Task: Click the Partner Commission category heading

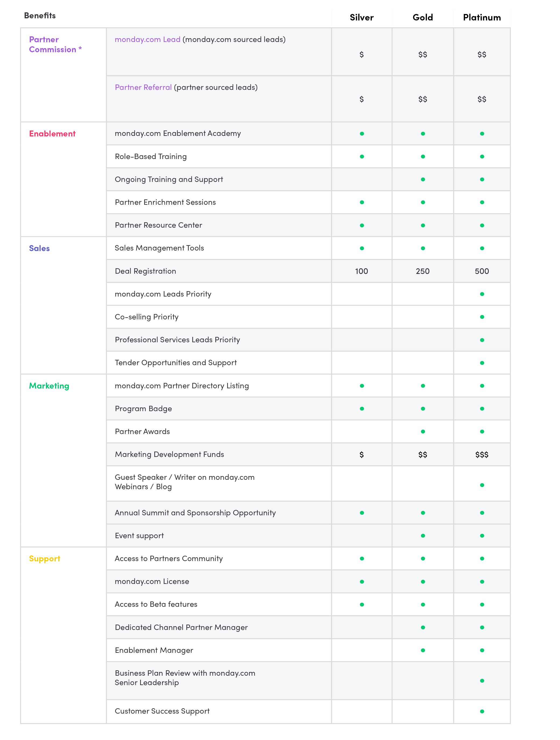Action: coord(52,44)
